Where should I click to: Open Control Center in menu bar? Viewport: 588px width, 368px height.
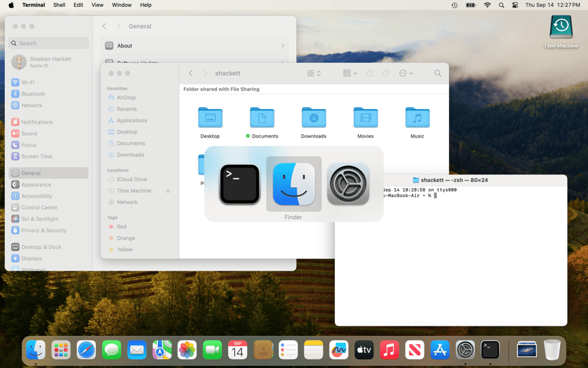click(515, 5)
